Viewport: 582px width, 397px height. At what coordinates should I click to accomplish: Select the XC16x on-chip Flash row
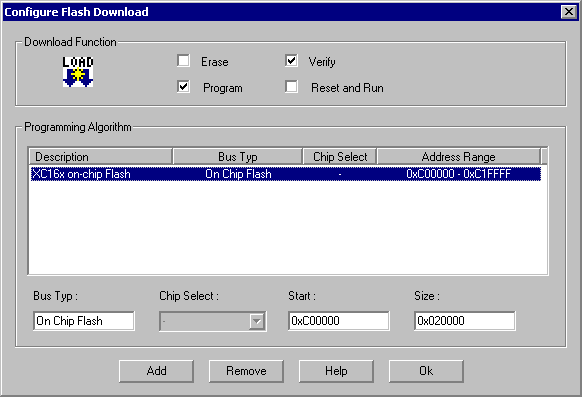(285, 174)
